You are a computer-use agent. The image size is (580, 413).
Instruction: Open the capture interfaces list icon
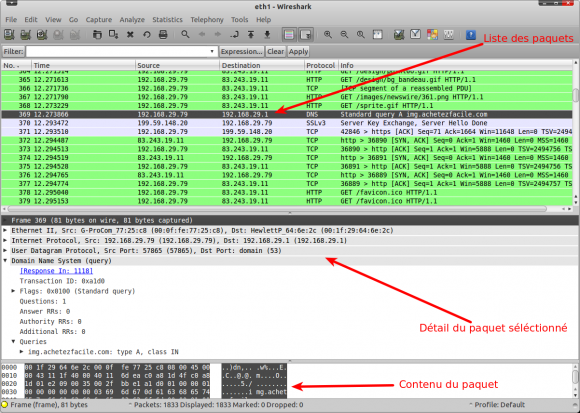(x=9, y=35)
